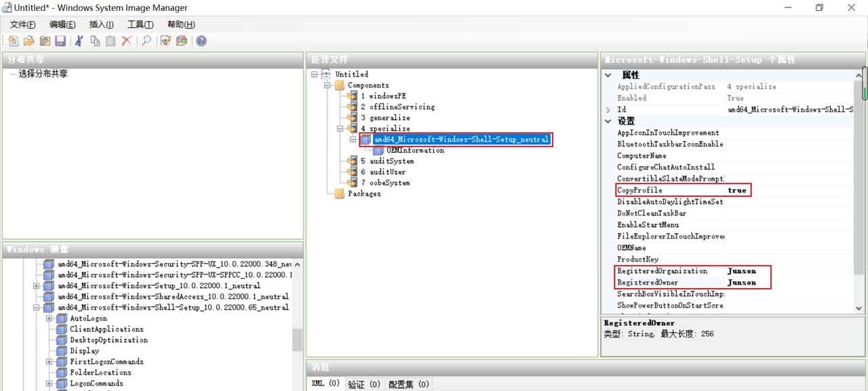The height and width of the screenshot is (391, 868).
Task: Click the Close Answer File toolbar icon
Action: (x=45, y=41)
